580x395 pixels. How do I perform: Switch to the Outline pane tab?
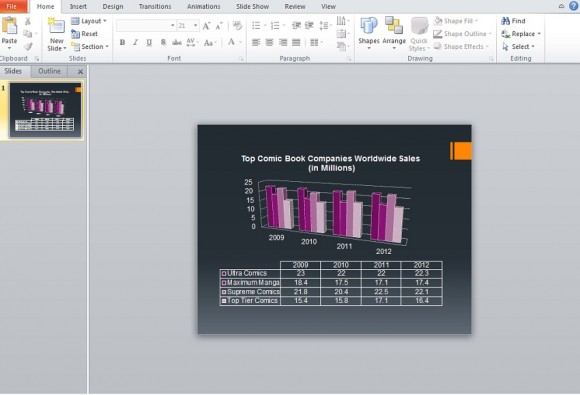click(x=49, y=71)
